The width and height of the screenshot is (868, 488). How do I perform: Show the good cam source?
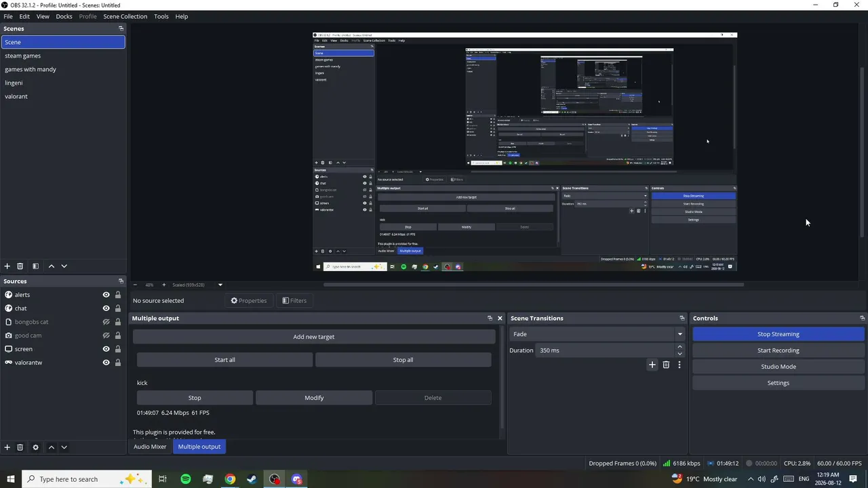(x=106, y=335)
